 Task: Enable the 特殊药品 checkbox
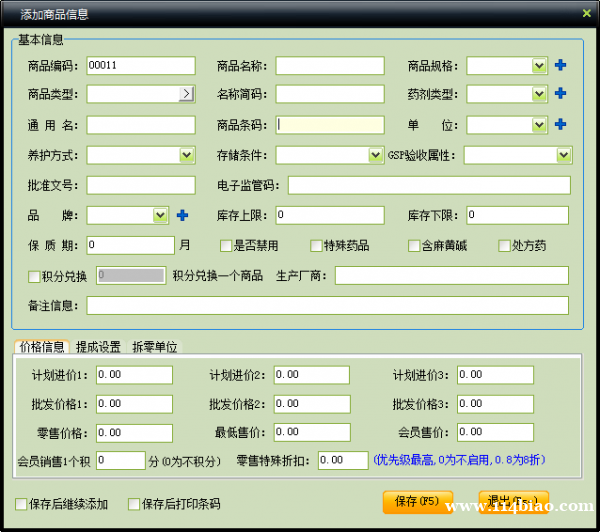[x=316, y=246]
